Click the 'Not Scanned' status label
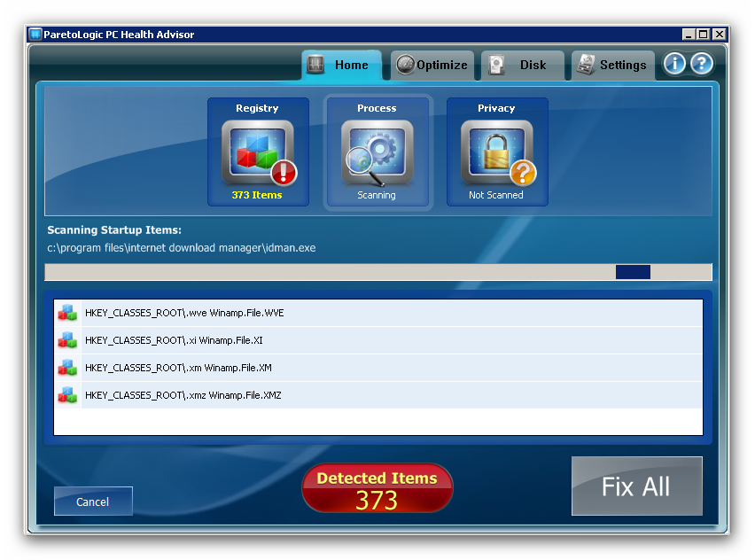 click(x=496, y=195)
